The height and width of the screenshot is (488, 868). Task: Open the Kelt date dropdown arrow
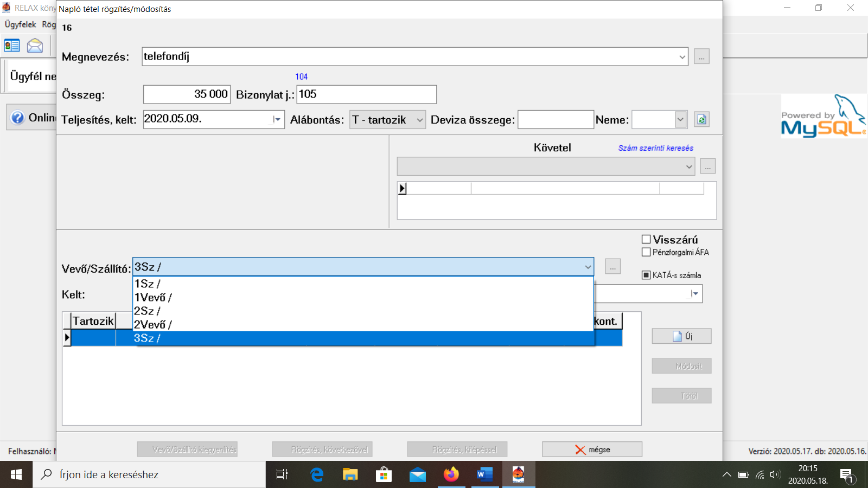(x=695, y=293)
